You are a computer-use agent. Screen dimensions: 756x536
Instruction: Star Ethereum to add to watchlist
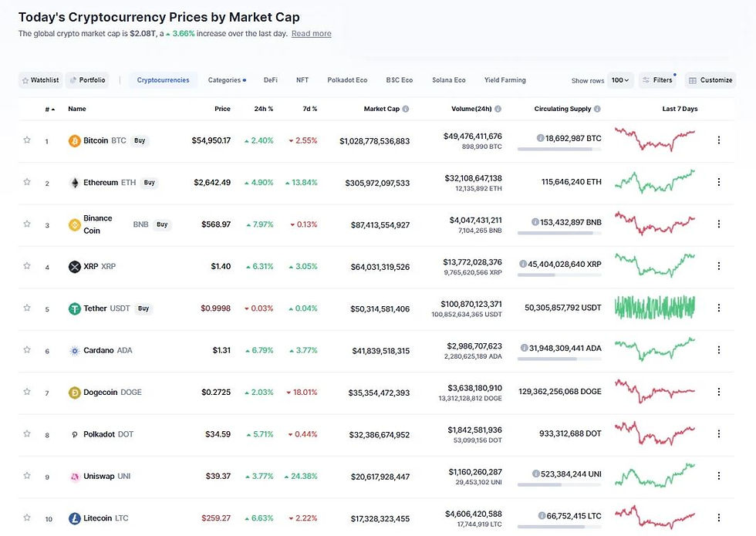coord(27,182)
